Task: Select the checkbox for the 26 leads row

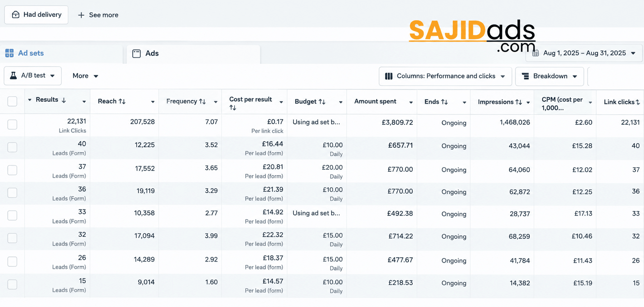Action: [x=12, y=261]
